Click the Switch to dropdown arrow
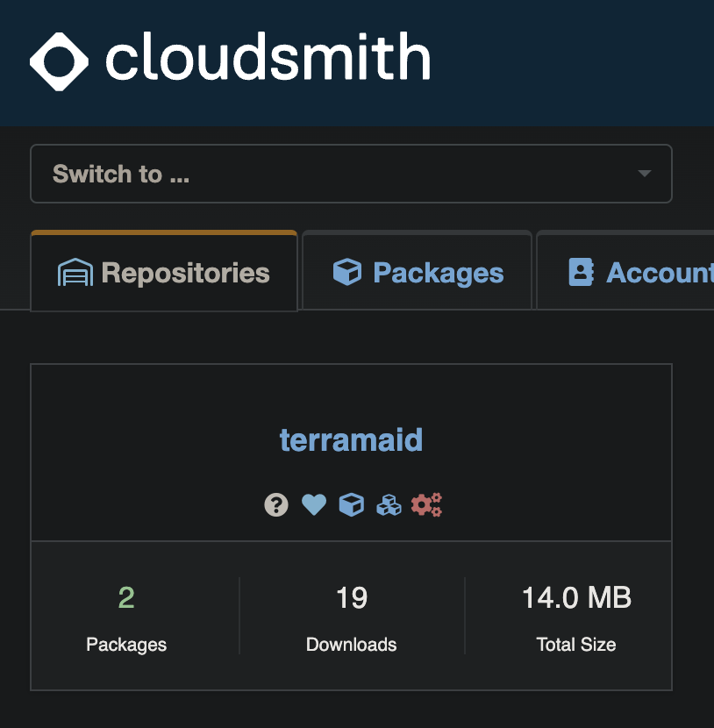 [644, 174]
